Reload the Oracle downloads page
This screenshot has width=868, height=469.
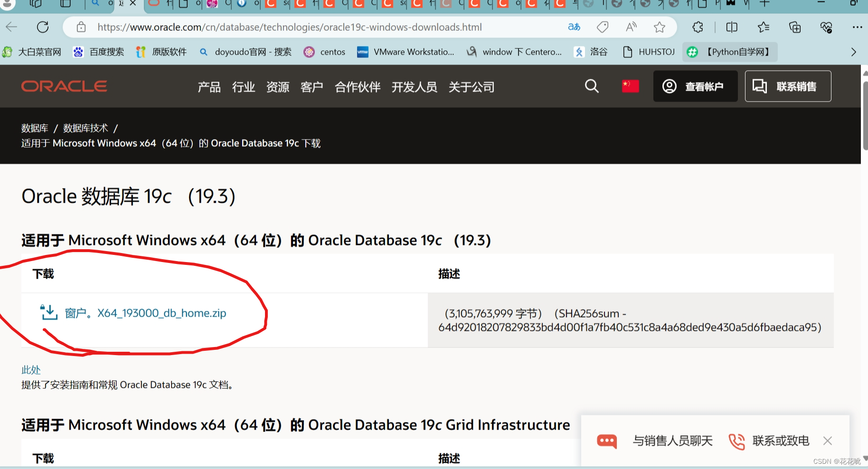point(43,27)
